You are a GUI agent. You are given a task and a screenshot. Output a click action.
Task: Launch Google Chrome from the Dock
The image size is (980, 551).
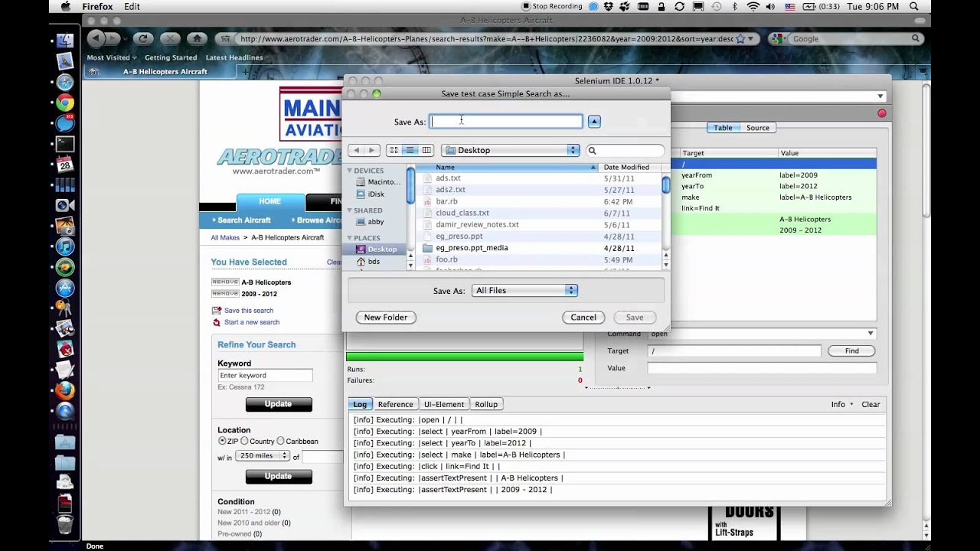(65, 103)
